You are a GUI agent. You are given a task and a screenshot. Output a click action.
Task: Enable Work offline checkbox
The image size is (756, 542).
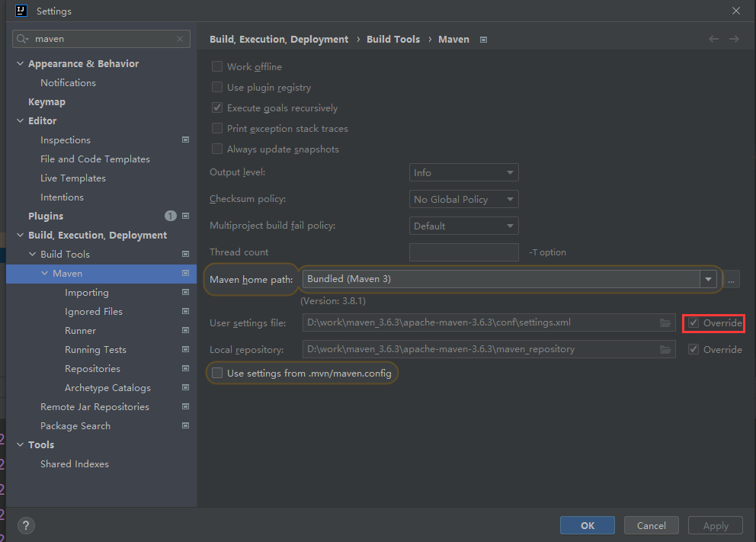point(217,66)
